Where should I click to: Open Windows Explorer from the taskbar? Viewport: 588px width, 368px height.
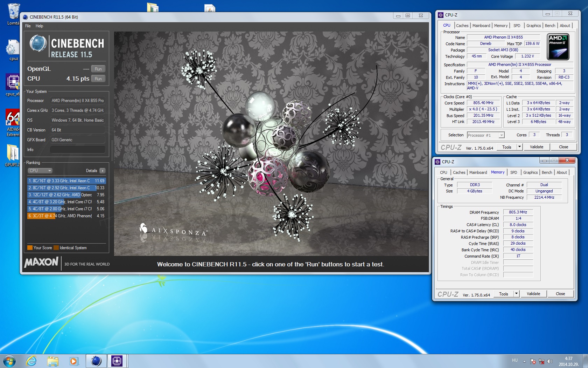coord(53,361)
